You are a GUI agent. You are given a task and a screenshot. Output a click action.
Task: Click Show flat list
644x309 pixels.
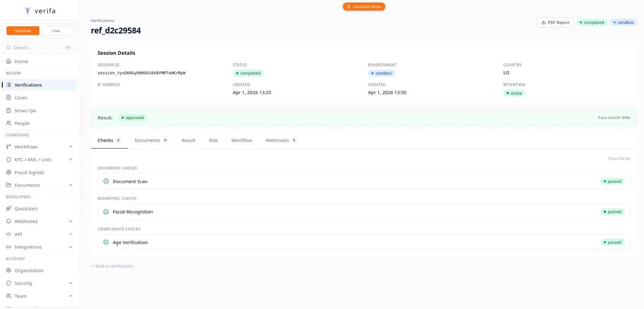pyautogui.click(x=619, y=159)
